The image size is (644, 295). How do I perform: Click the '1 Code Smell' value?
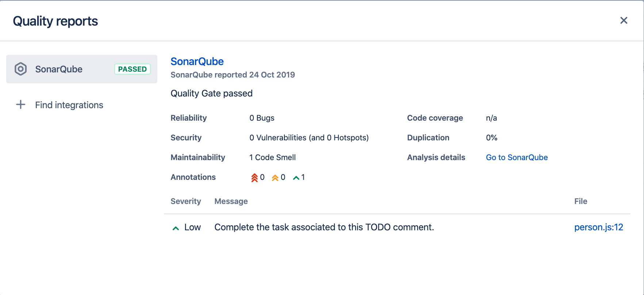[x=272, y=157]
